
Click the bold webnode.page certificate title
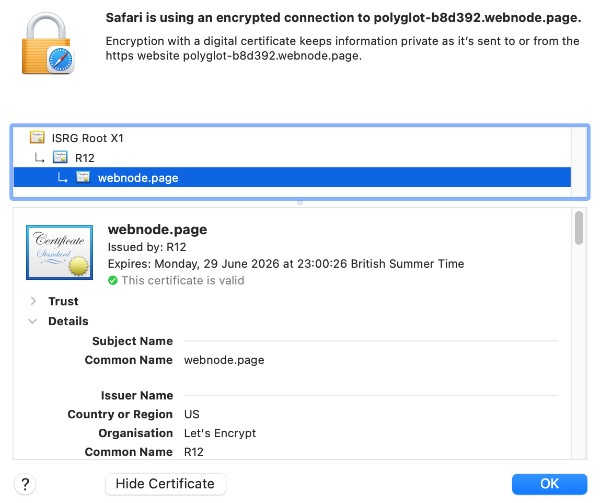coord(158,229)
